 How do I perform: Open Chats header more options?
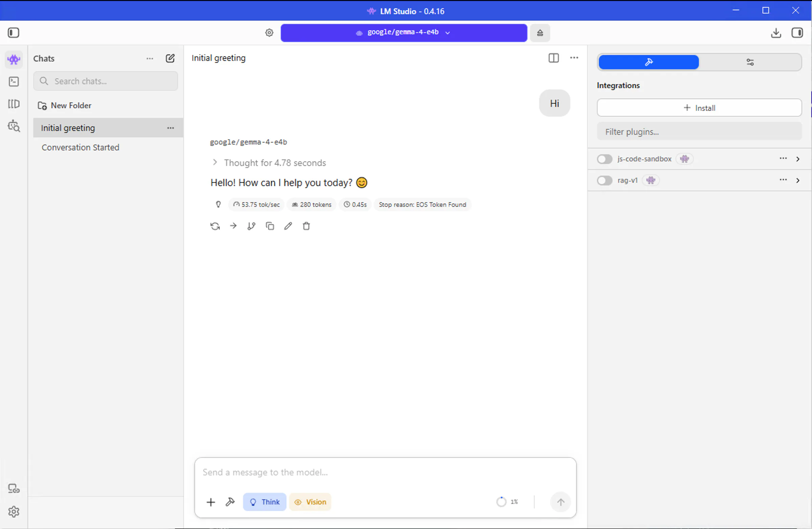click(x=150, y=58)
